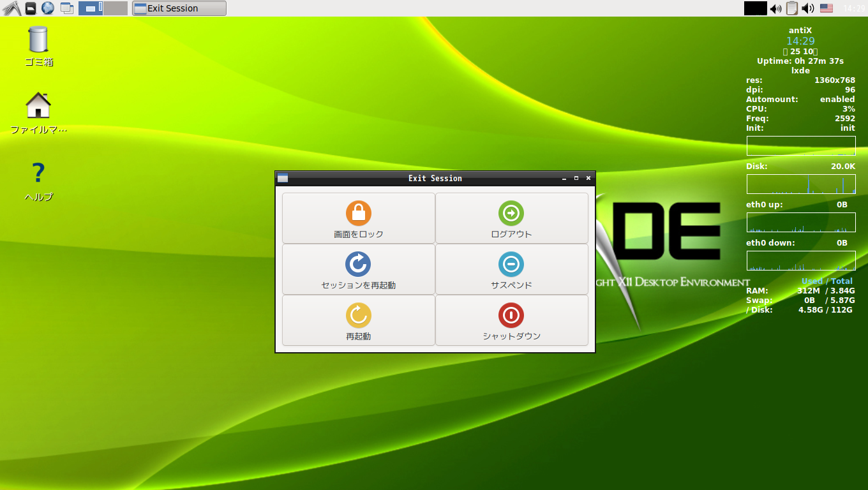
Task: Open the ゴミ箱 trash icon on desktop
Action: 38,46
